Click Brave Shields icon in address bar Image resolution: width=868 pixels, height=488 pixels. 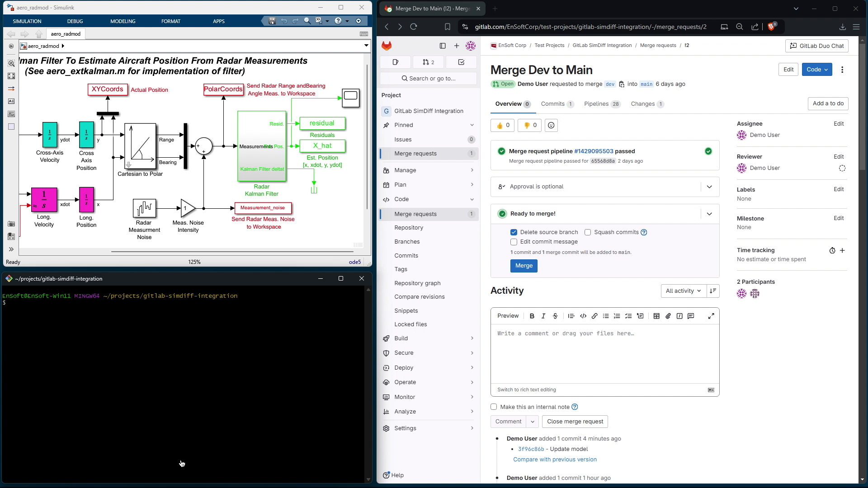click(x=772, y=26)
